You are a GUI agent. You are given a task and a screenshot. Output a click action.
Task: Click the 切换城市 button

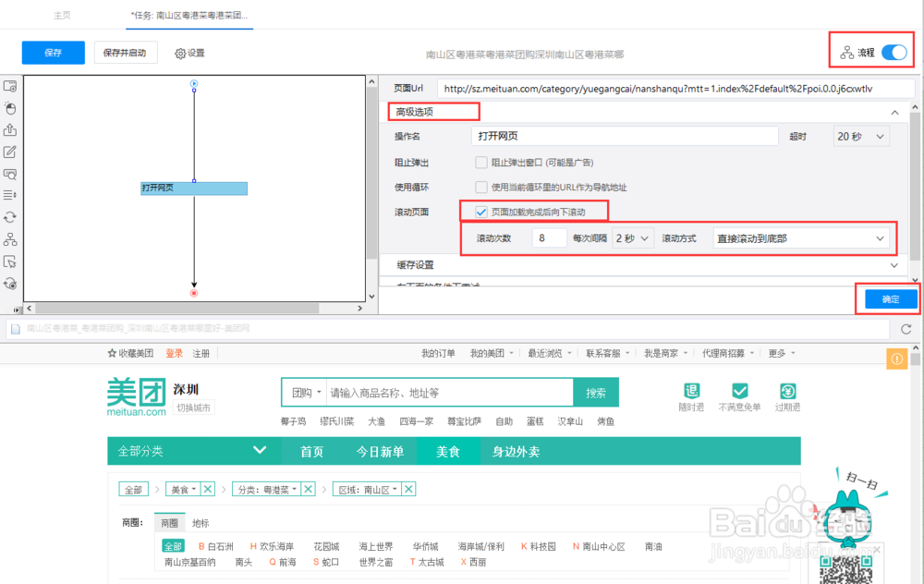point(194,408)
